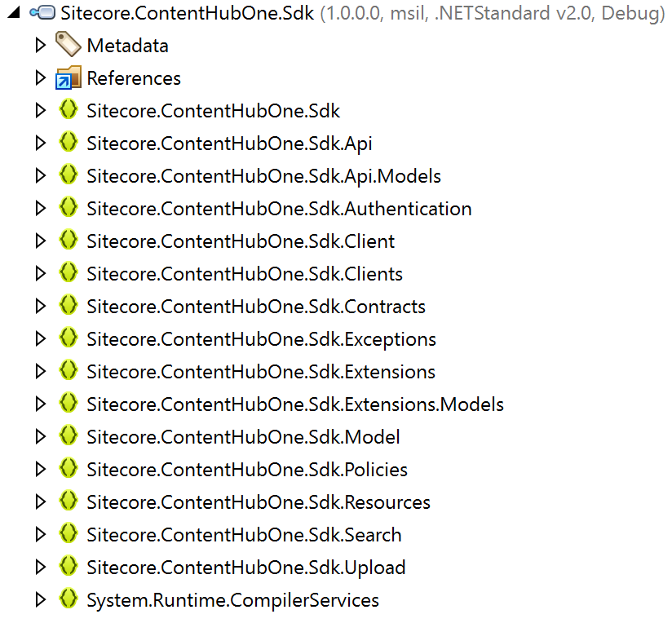Expand the Sdk.Api.Models namespace

tap(41, 176)
